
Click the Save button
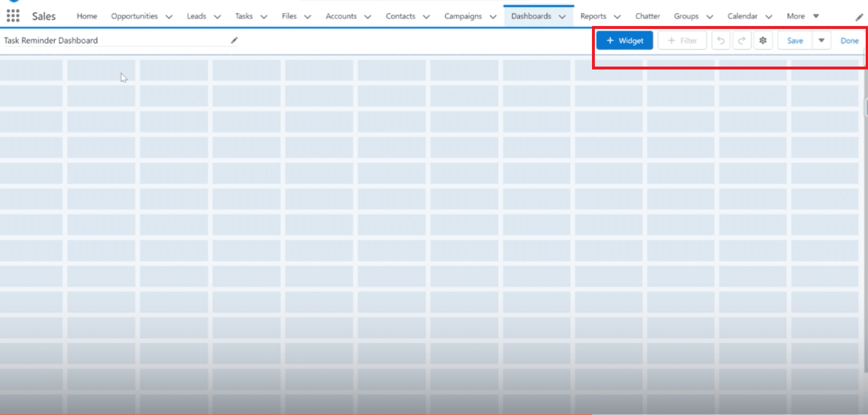pyautogui.click(x=795, y=41)
